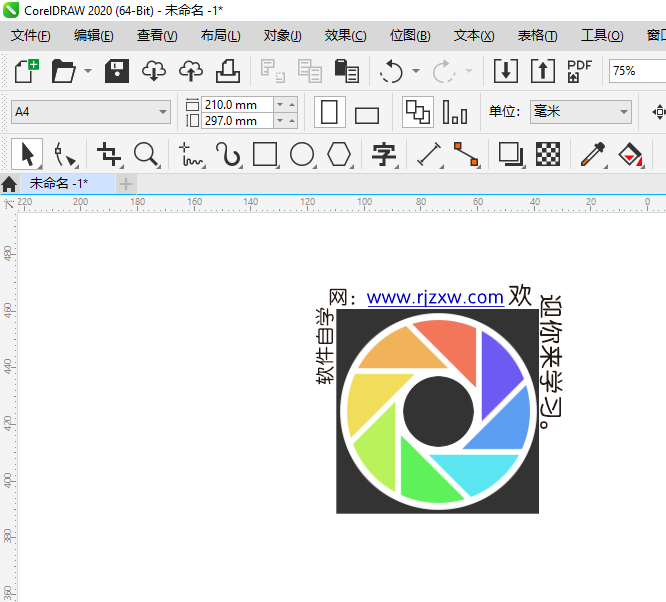
Task: Toggle the All Pages layout button
Action: pos(418,112)
